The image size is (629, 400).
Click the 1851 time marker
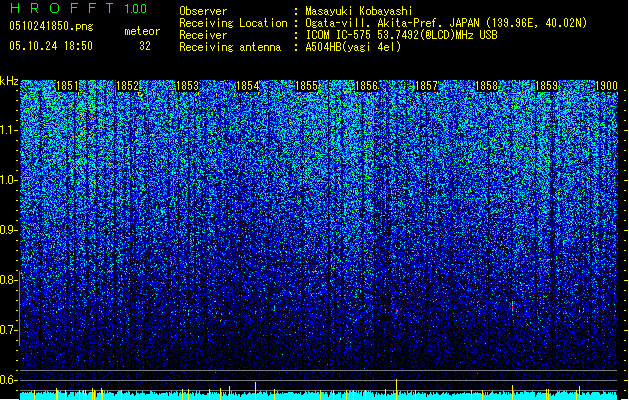point(67,86)
